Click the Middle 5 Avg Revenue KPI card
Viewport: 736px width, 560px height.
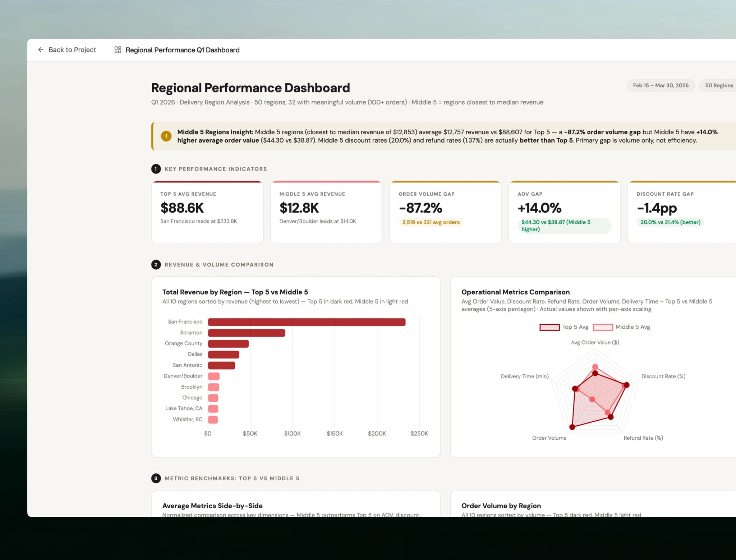[x=326, y=213]
